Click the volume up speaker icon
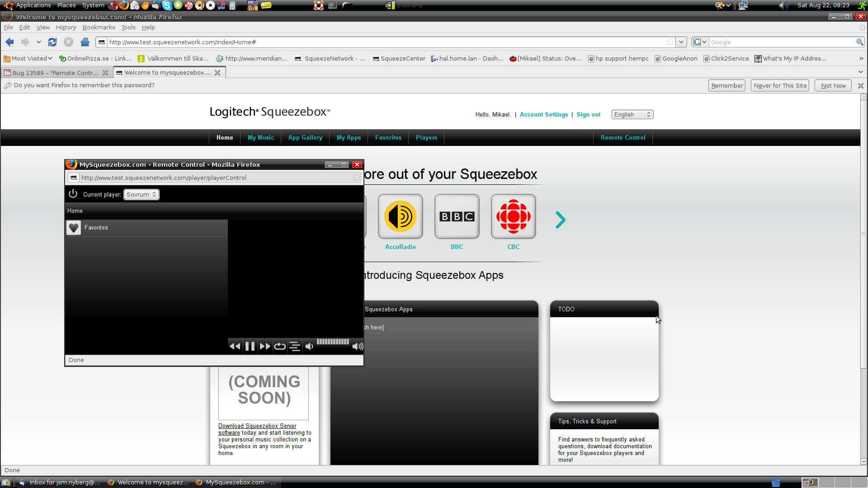Image resolution: width=868 pixels, height=488 pixels. click(358, 347)
